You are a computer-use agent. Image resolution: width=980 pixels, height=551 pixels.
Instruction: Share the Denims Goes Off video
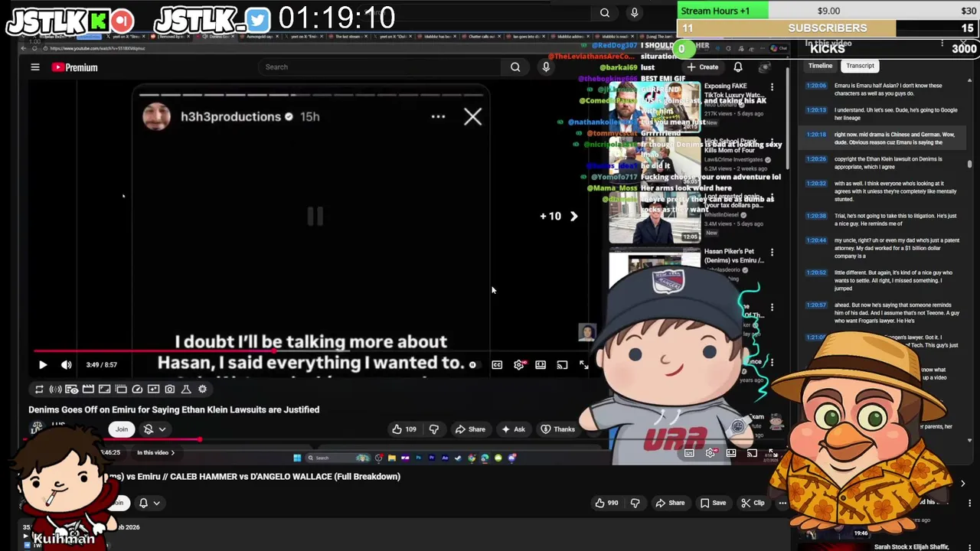(x=471, y=429)
